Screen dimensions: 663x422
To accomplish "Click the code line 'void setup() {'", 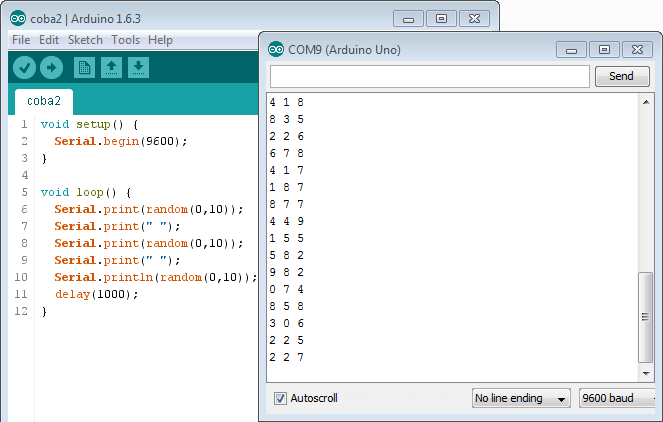I will coord(89,125).
